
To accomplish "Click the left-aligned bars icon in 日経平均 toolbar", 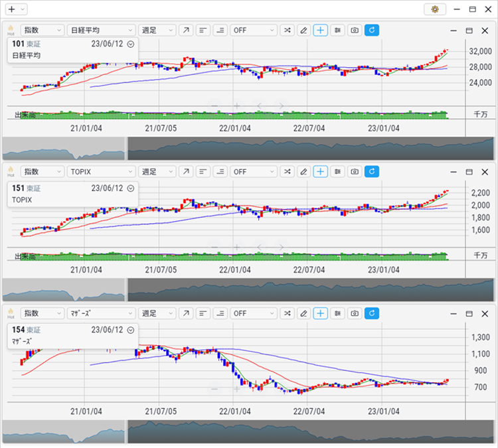I will [203, 31].
